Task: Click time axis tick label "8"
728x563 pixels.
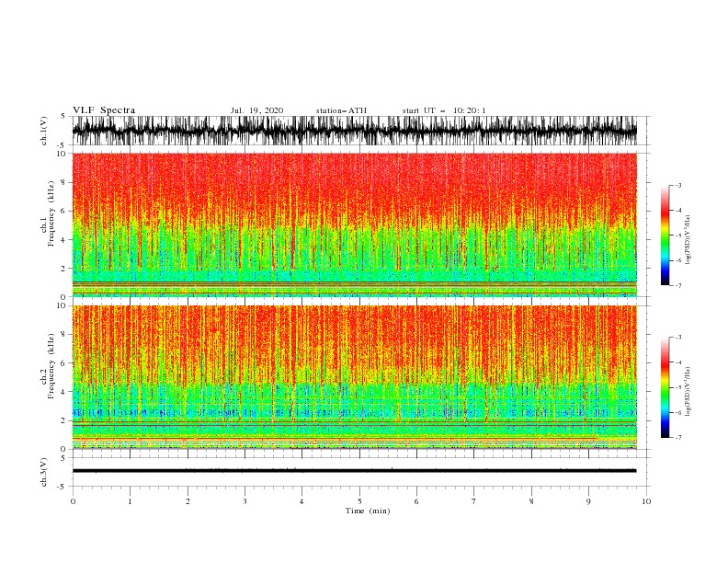Action: click(531, 501)
